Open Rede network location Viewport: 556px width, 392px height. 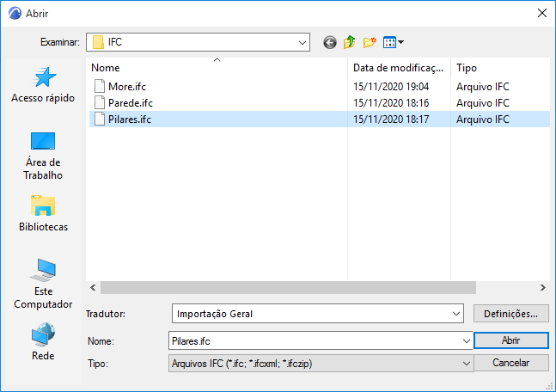[x=43, y=341]
